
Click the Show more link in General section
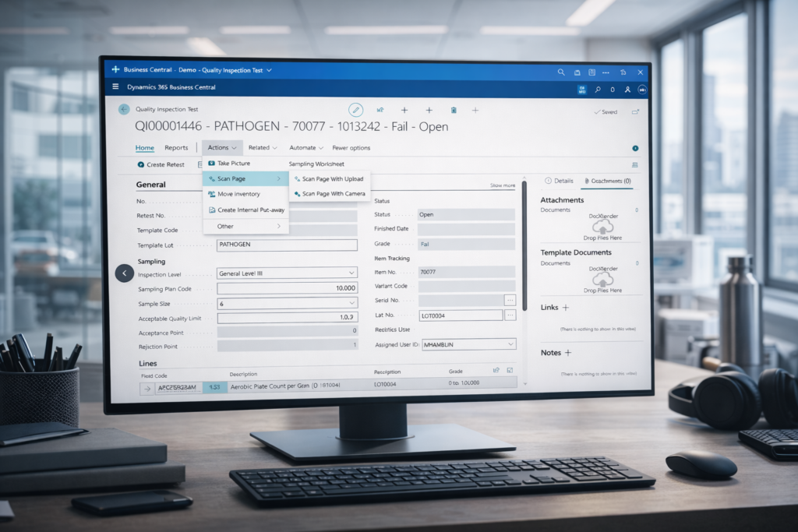503,185
